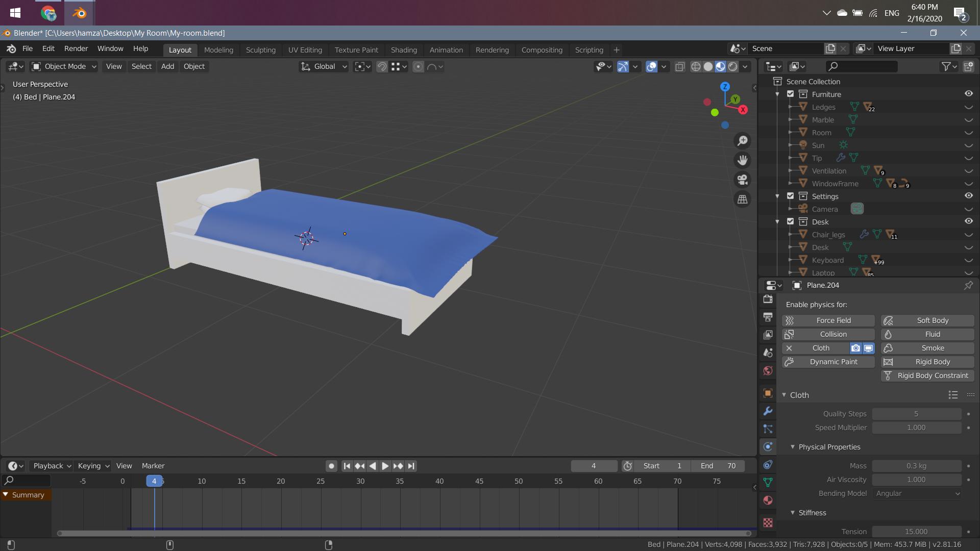Enable Soft Body physics
The height and width of the screenshot is (551, 980).
click(x=927, y=320)
